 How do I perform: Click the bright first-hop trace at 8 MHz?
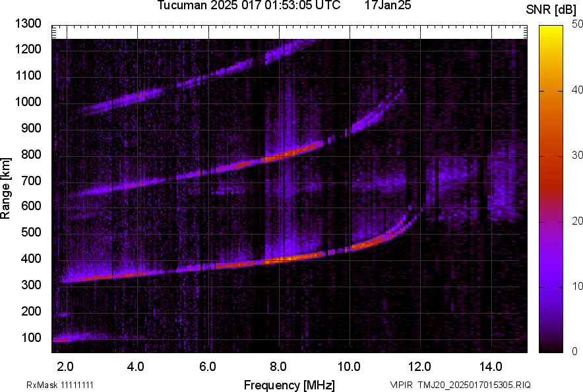(279, 260)
